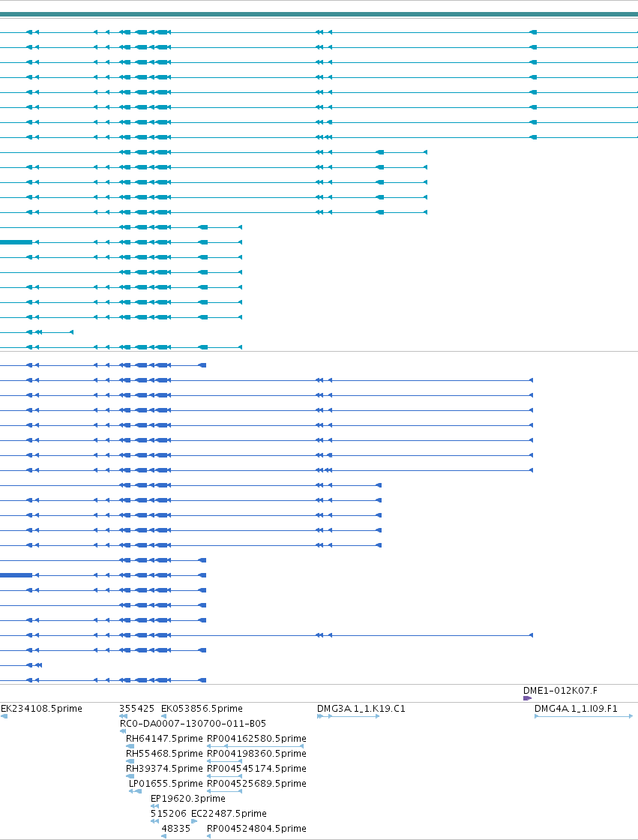Viewport: 638px width, 840px height.
Task: Select the DMG4A.1_1.I09.F1 label
Action: (576, 709)
